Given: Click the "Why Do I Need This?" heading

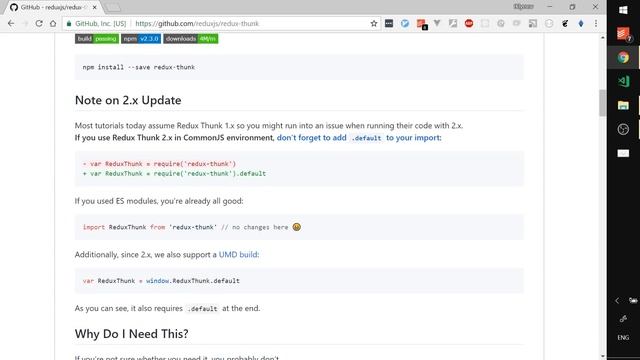Looking at the screenshot, I should click(131, 333).
